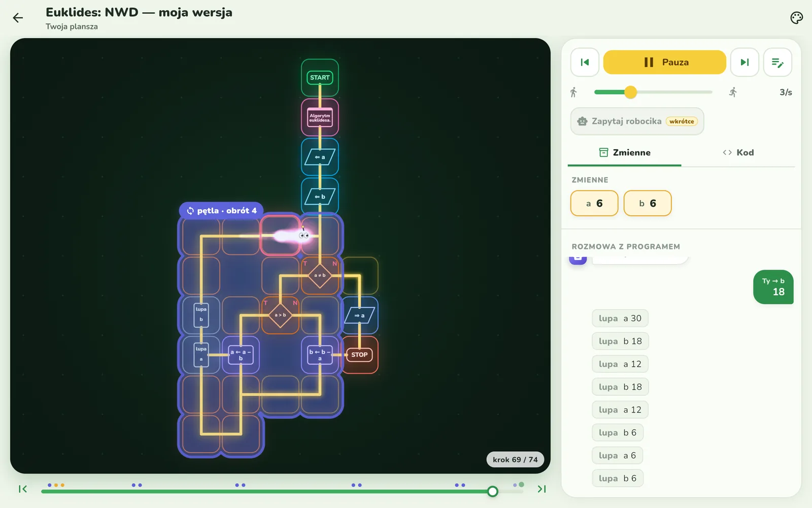812x508 pixels.
Task: Restart the run with the skip-to-start button
Action: coord(585,62)
